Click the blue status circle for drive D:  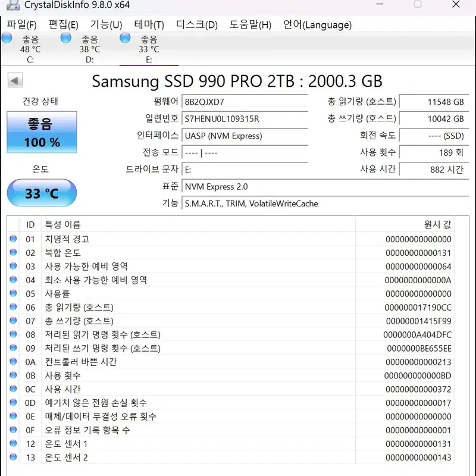(66, 38)
